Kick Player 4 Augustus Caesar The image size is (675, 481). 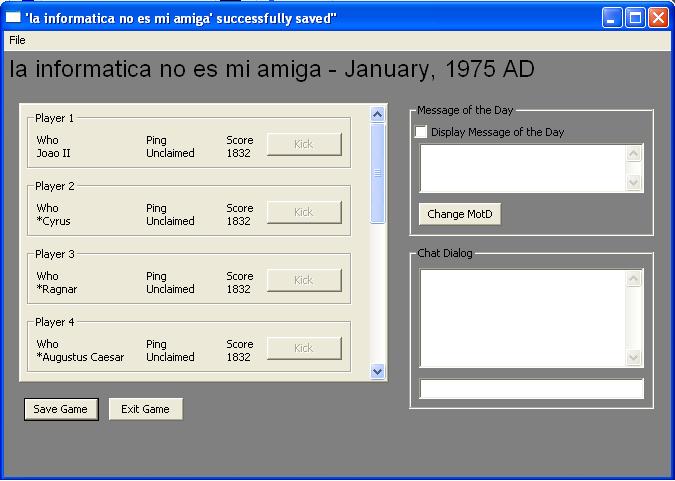coord(304,349)
